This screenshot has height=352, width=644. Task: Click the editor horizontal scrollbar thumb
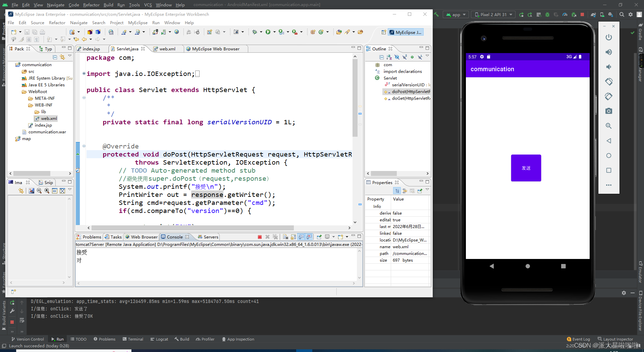click(x=193, y=228)
